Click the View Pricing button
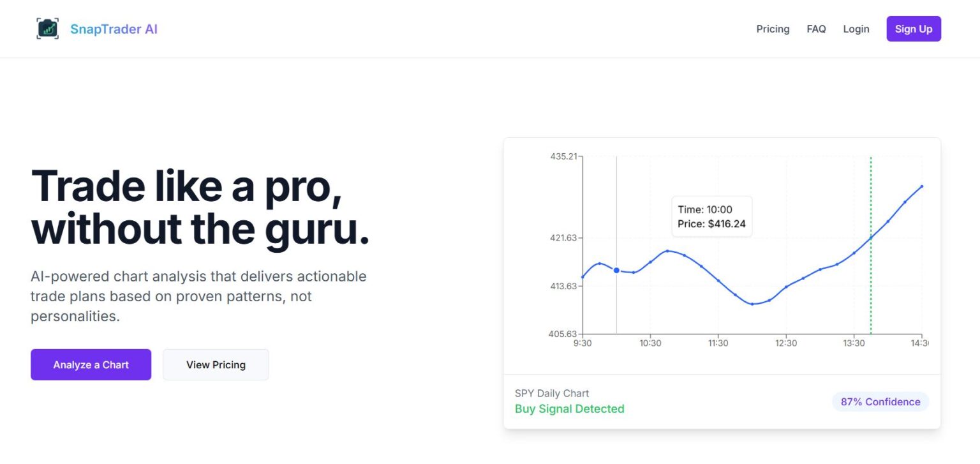Image resolution: width=980 pixels, height=464 pixels. pos(216,364)
